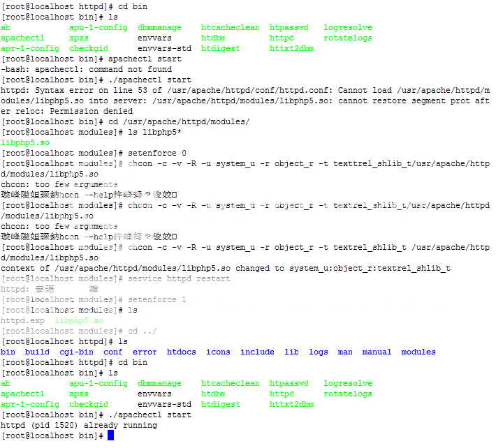
Task: Select the 'ls libphp5*' command
Action: click(154, 133)
